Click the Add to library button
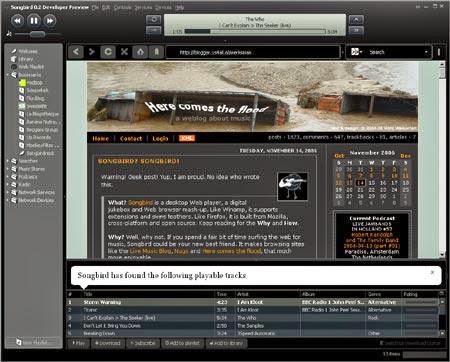Screen dimensions: 450x362 (226, 343)
